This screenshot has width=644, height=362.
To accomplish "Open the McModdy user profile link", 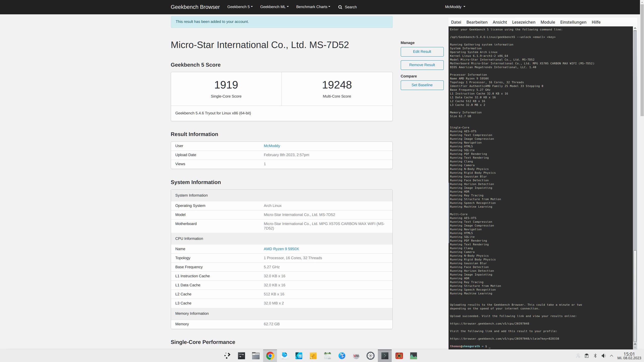I will pyautogui.click(x=272, y=146).
